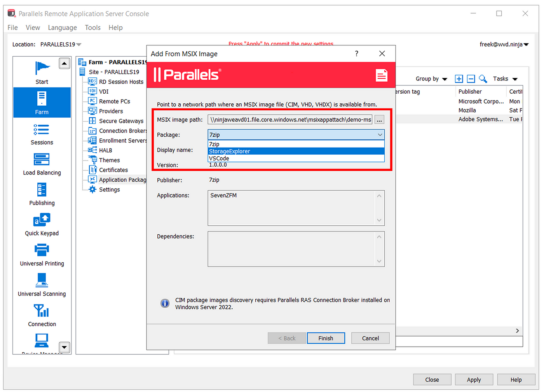This screenshot has width=544, height=392.
Task: Choose StorageExplorer from the package list
Action: [296, 151]
